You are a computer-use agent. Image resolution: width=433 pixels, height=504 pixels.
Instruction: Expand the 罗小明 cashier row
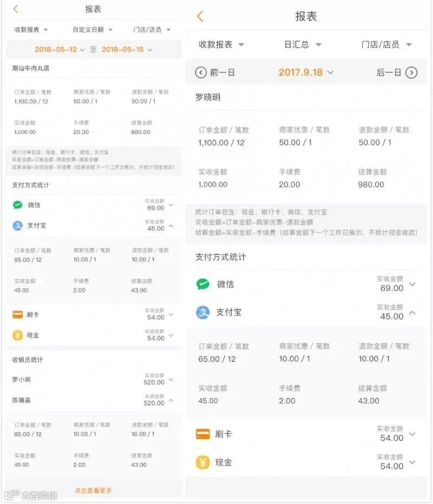pyautogui.click(x=170, y=380)
